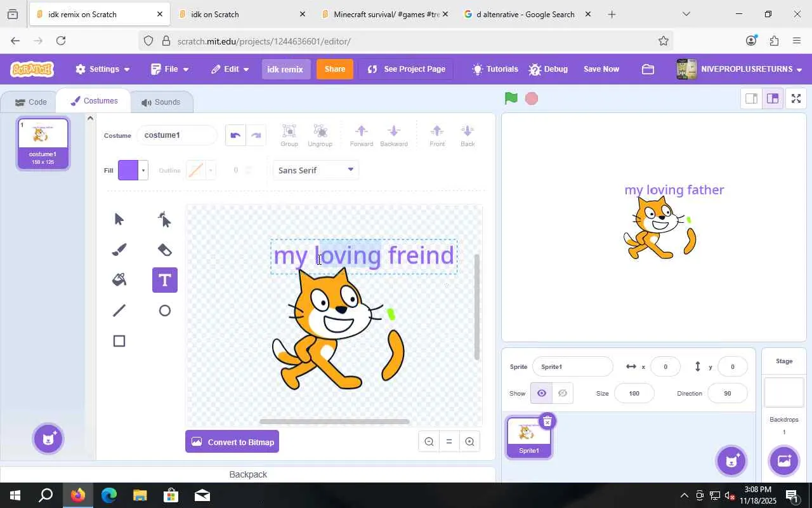Image resolution: width=812 pixels, height=508 pixels.
Task: Select the Rectangle tool
Action: pos(119,341)
